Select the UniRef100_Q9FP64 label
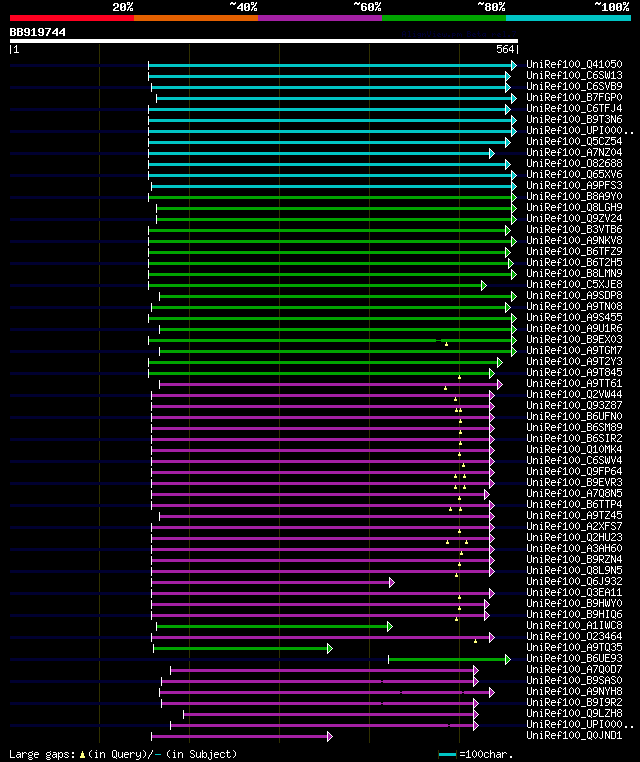This screenshot has height=762, width=640. (574, 471)
